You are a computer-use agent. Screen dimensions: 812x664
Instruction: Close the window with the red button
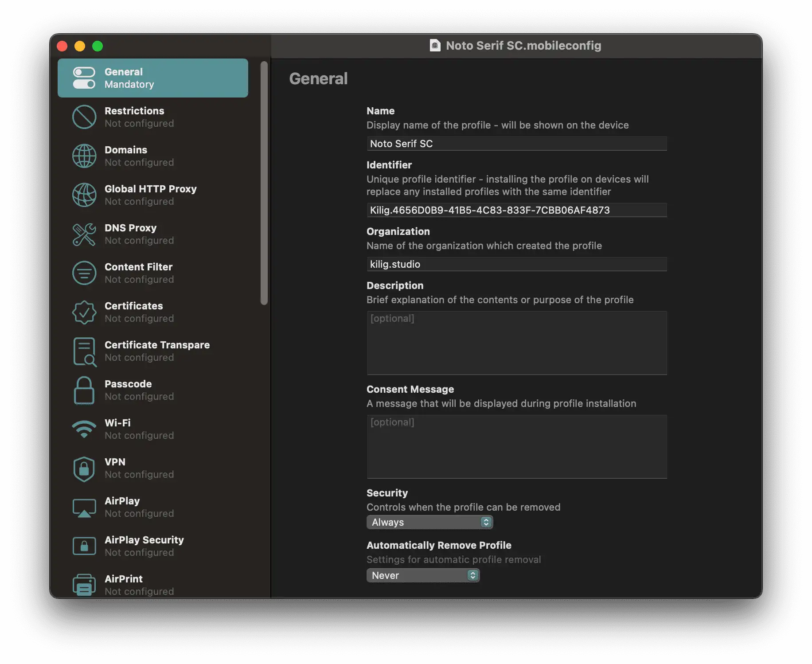click(x=62, y=46)
